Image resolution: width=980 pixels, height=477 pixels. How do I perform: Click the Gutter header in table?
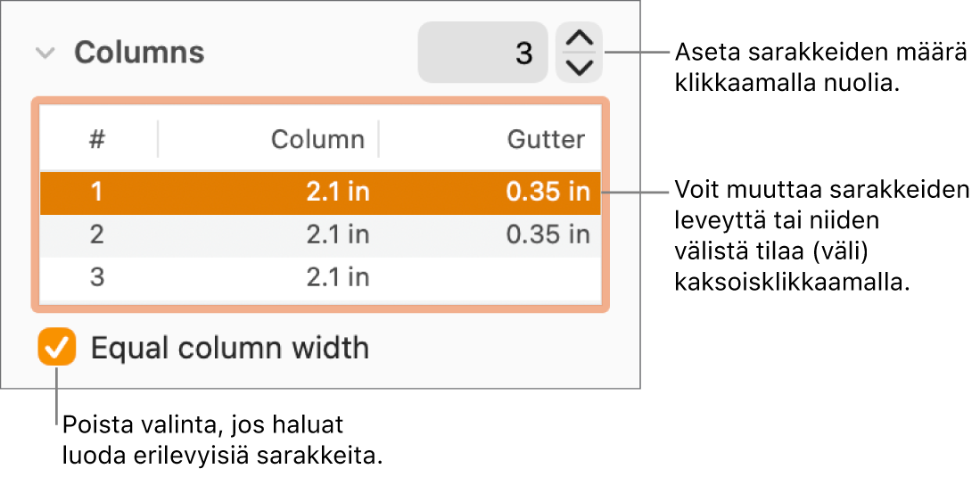pyautogui.click(x=546, y=139)
